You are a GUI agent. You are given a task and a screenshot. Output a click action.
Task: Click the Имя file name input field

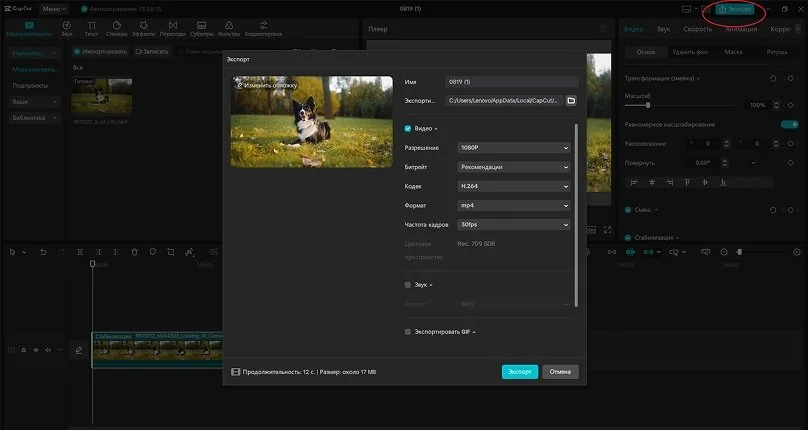pyautogui.click(x=512, y=81)
